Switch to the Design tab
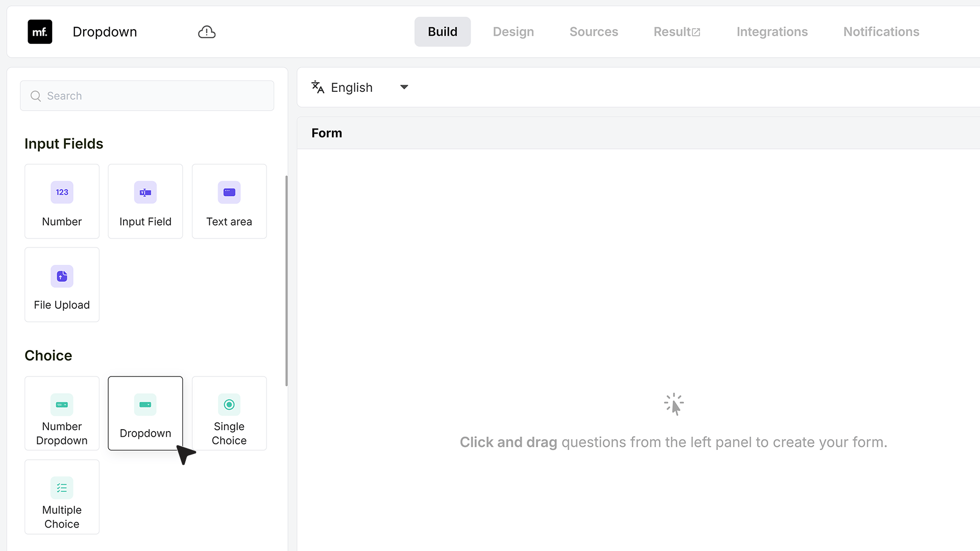This screenshot has height=551, width=980. point(513,32)
